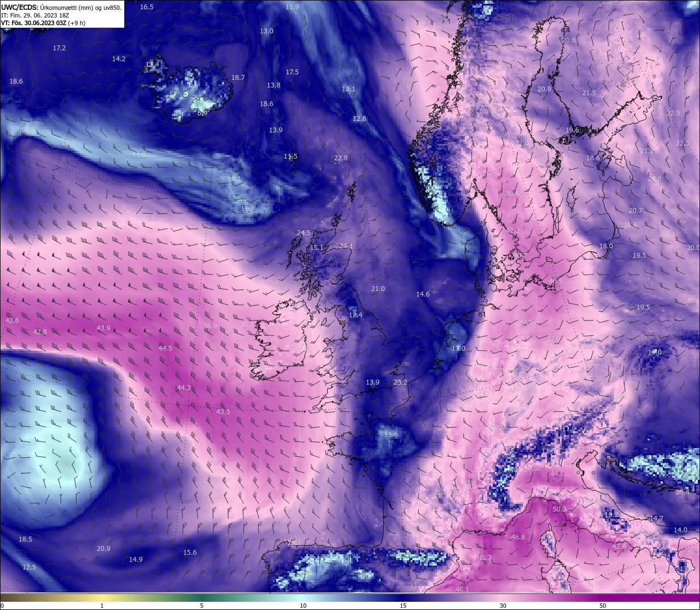This screenshot has width=700, height=610.
Task: Click the map value 24.1 over Scotland
Action: (346, 246)
